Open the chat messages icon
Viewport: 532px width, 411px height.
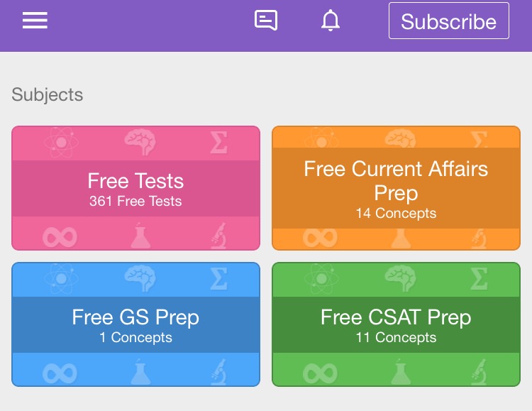coord(266,21)
